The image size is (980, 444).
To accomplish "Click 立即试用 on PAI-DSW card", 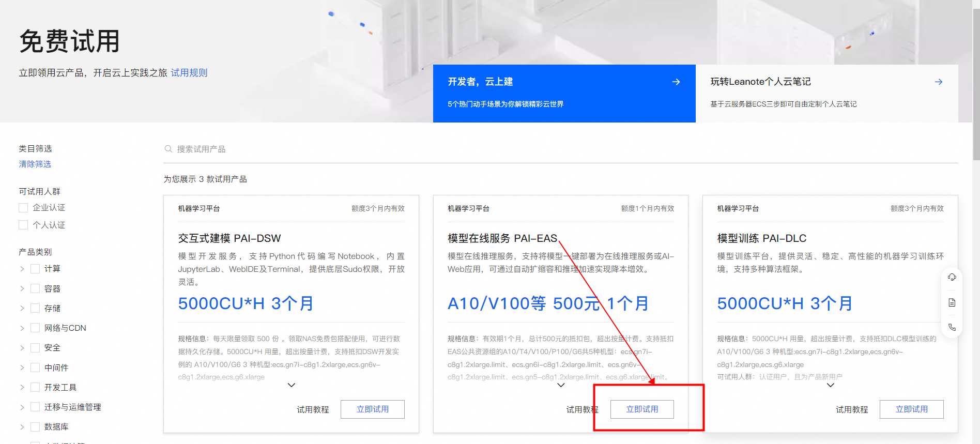I will pos(373,409).
